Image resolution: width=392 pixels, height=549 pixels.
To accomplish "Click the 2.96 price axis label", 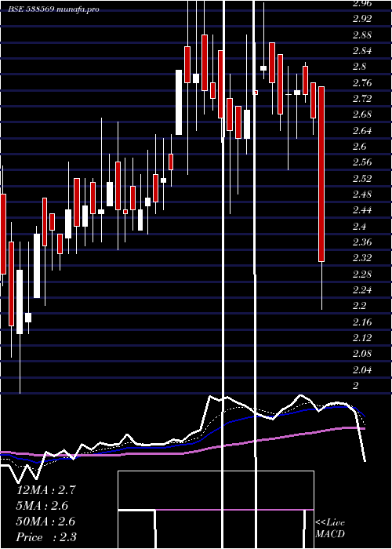I will point(362,4).
